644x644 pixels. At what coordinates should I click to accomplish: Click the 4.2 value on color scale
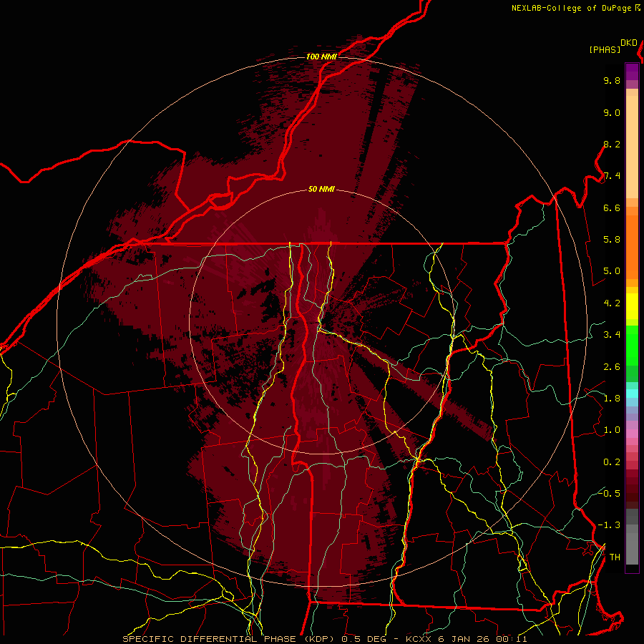point(612,303)
